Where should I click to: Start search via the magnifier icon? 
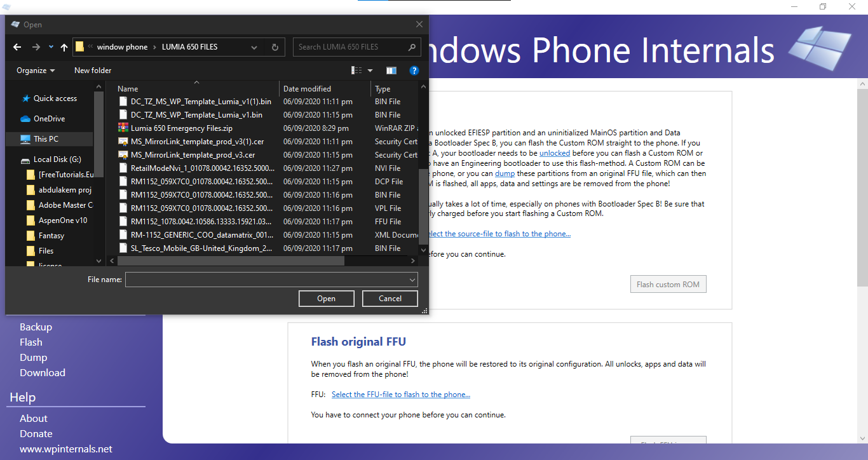coord(412,46)
